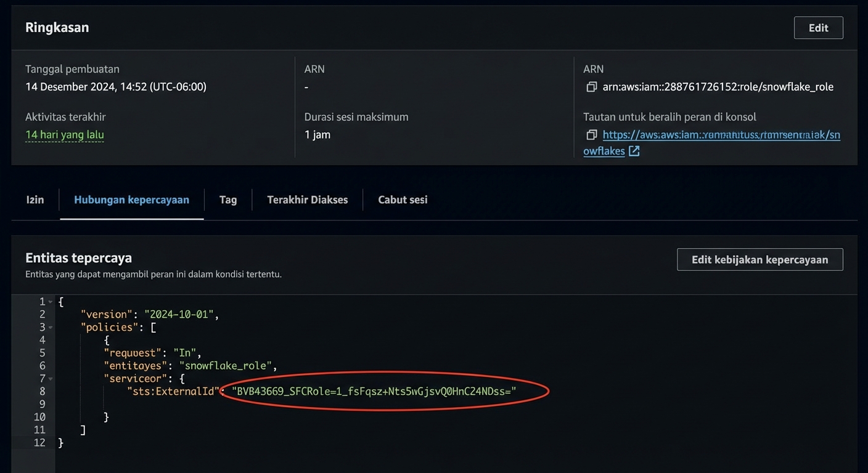Collapse the JSON block at line 1

click(x=51, y=302)
